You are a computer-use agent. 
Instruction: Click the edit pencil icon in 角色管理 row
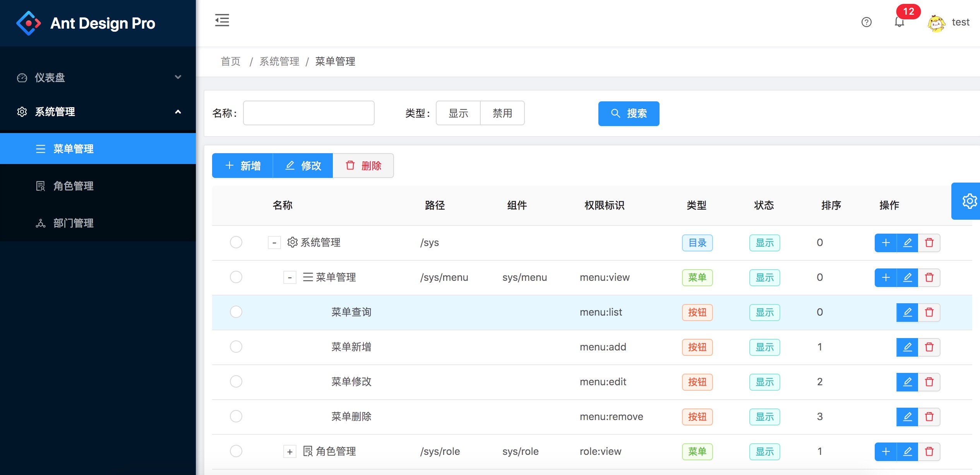(x=907, y=452)
